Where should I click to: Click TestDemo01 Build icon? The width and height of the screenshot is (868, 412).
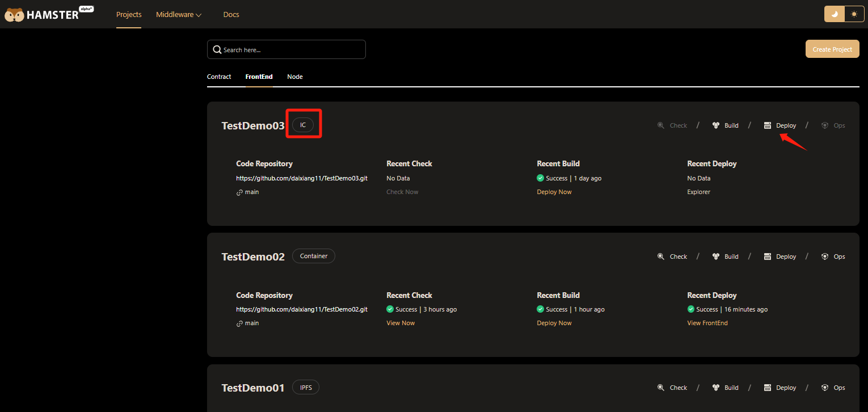click(716, 388)
